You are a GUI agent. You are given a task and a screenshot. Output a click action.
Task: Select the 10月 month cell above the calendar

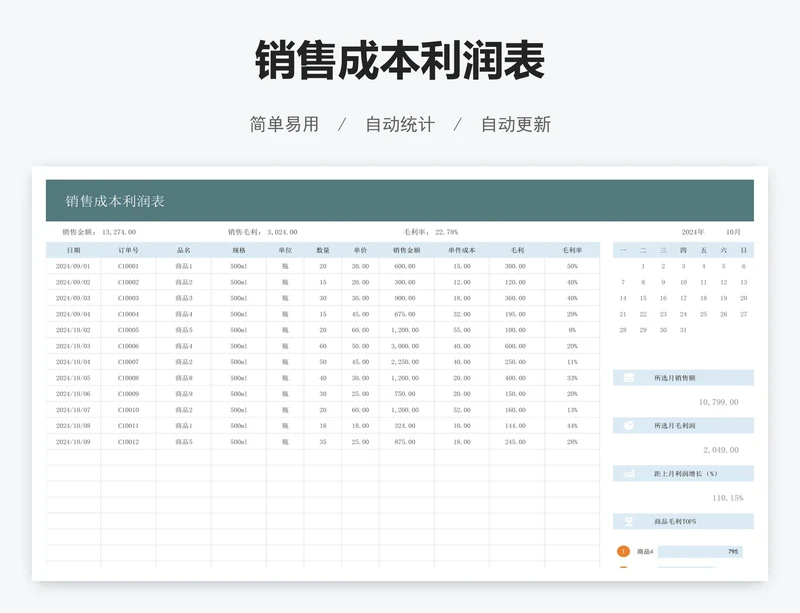733,232
